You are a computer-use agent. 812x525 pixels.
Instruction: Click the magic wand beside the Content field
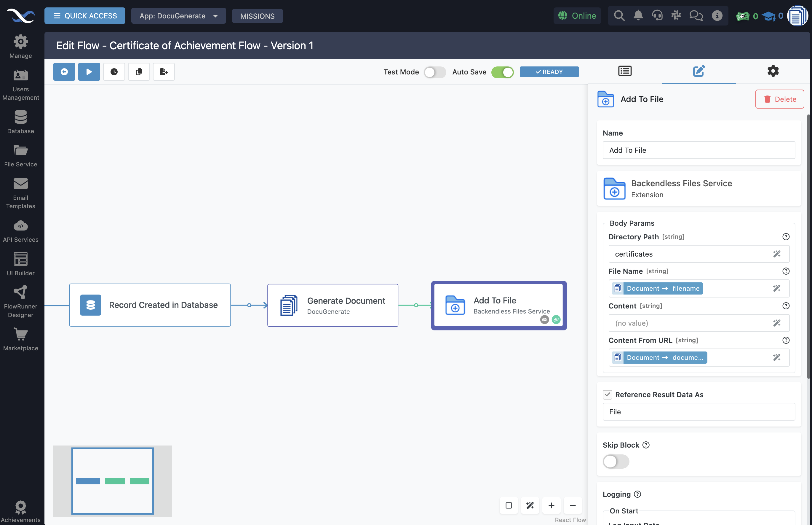click(776, 323)
